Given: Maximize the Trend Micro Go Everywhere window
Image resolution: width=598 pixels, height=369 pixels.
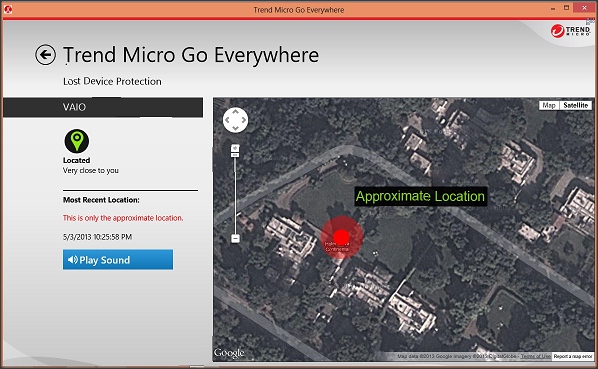Looking at the screenshot, I should coord(567,8).
